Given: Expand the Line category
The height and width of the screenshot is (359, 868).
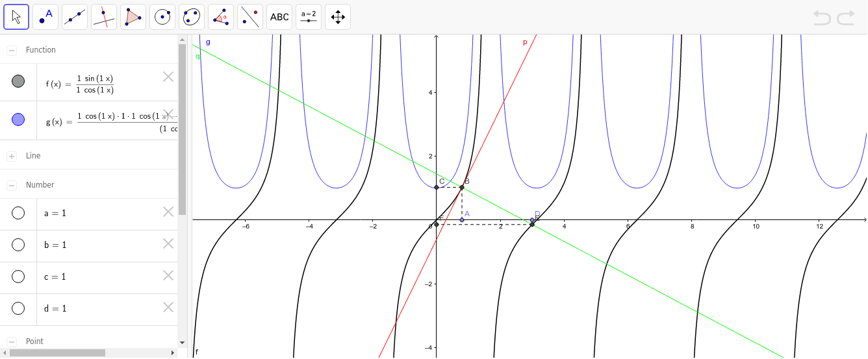Looking at the screenshot, I should (x=12, y=156).
